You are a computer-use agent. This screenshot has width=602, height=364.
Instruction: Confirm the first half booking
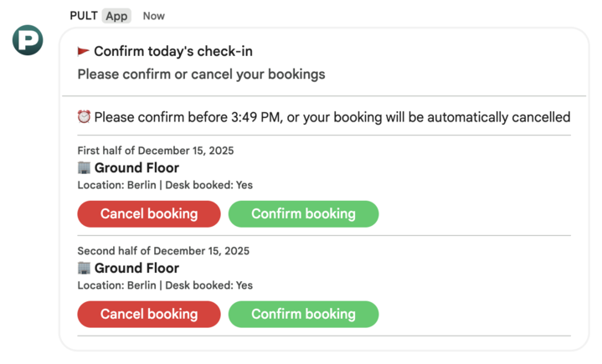coord(303,214)
